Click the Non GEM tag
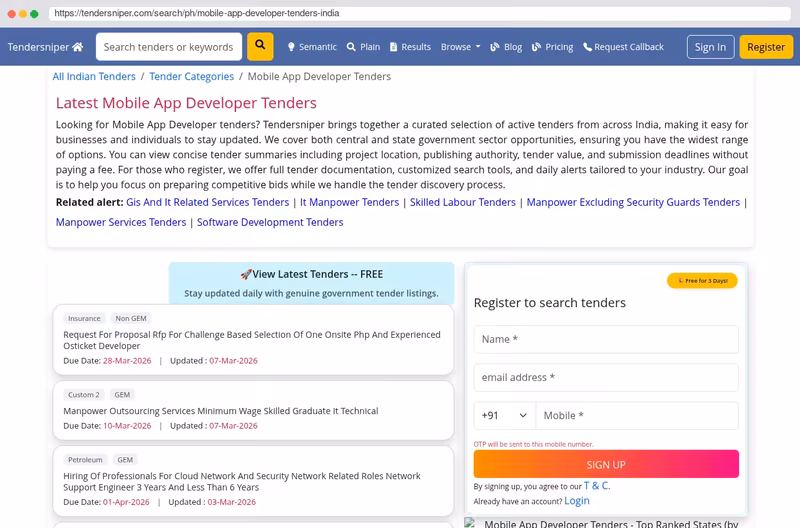 pos(131,318)
